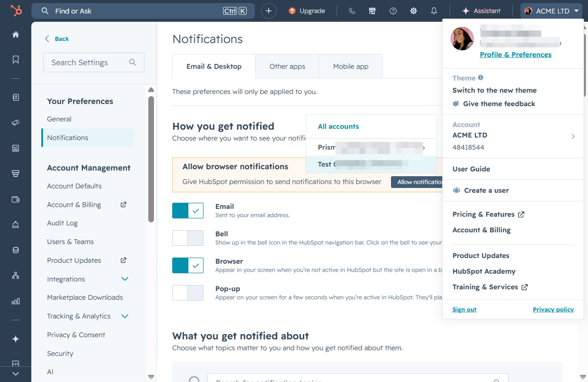Toggle Email notifications switch

188,211
